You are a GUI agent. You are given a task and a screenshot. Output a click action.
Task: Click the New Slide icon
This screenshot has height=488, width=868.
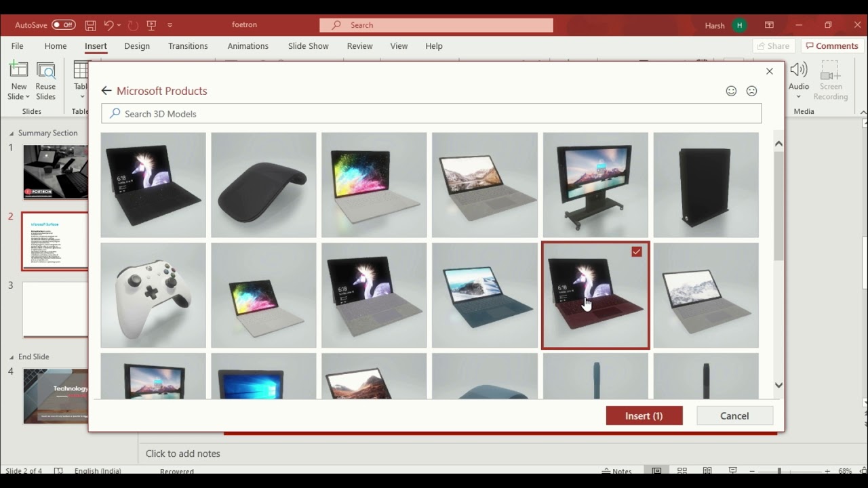click(18, 70)
